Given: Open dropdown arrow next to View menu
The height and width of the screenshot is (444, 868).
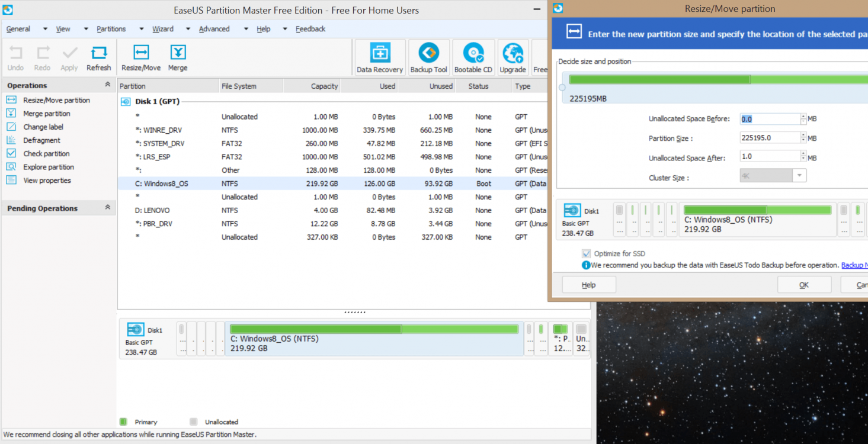Looking at the screenshot, I should pos(86,29).
